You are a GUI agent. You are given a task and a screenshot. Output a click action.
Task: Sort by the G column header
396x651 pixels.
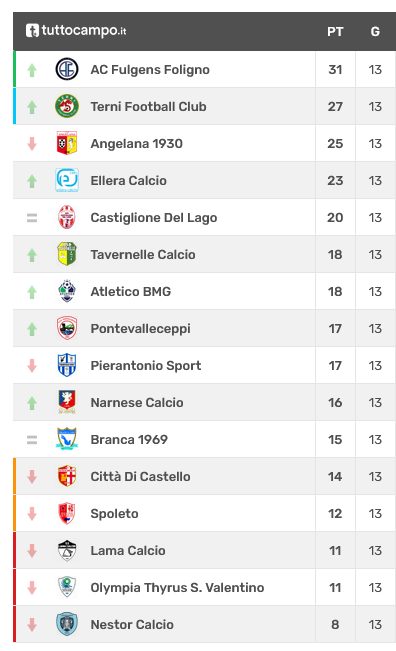(375, 32)
